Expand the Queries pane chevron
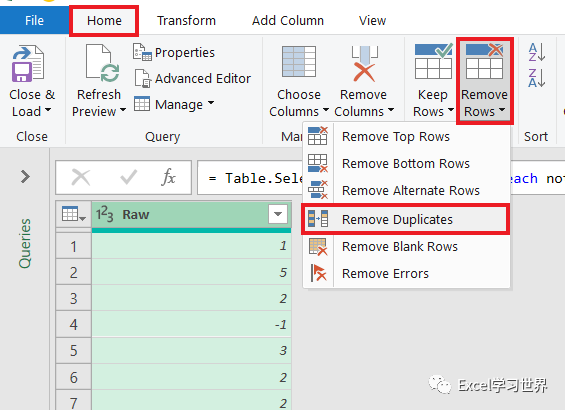 tap(25, 177)
